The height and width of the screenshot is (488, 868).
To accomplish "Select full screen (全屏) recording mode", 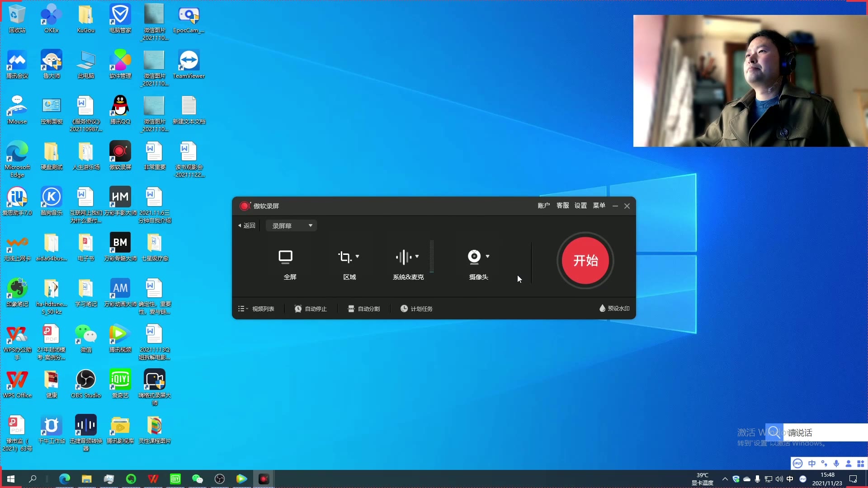I will click(285, 257).
